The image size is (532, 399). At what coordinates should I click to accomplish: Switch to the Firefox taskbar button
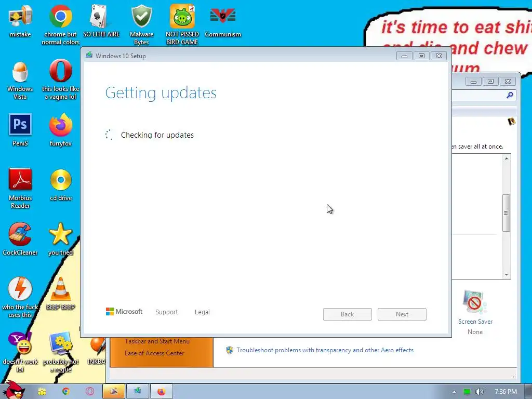[x=162, y=392]
